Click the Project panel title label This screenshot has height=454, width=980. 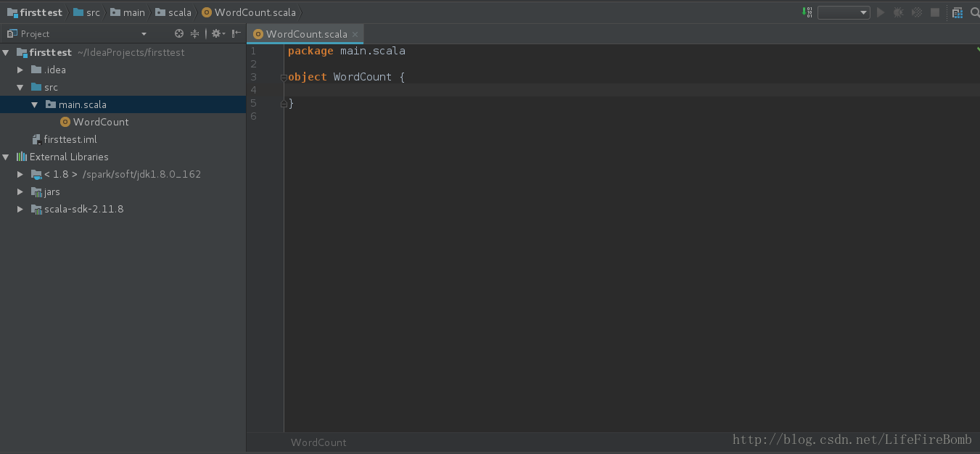[x=35, y=33]
